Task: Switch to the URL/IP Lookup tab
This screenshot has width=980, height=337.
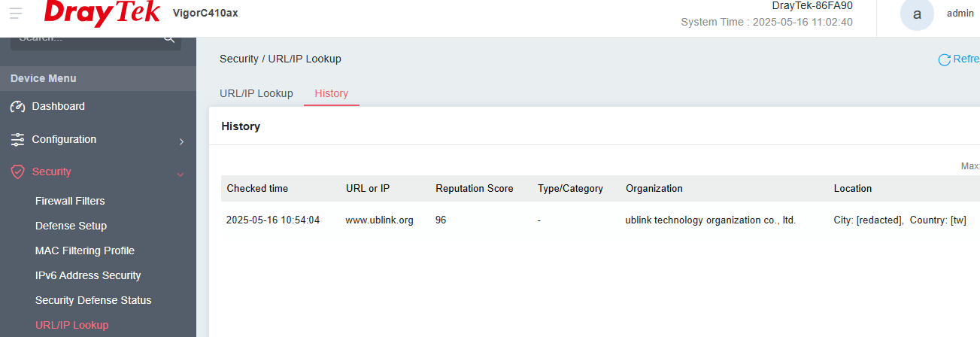Action: pyautogui.click(x=256, y=93)
